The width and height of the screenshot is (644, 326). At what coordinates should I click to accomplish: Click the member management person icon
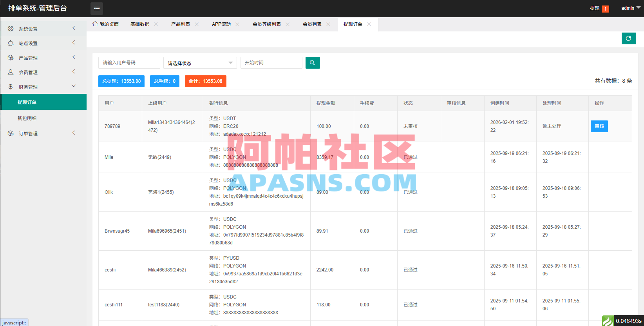11,72
